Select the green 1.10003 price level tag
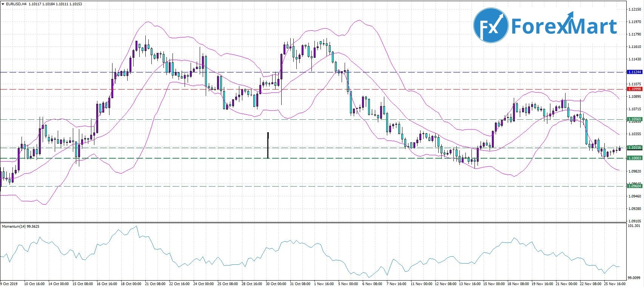644x287 pixels. tap(635, 158)
